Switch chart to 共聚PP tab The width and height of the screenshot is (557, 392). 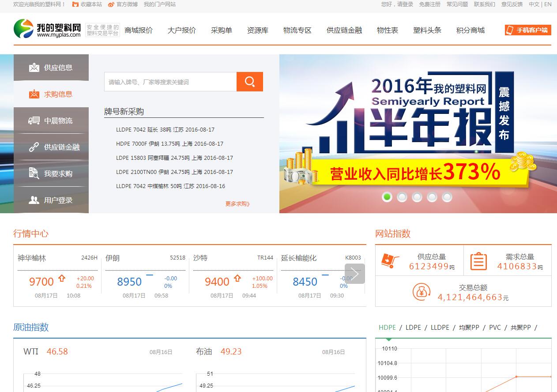pyautogui.click(x=521, y=328)
